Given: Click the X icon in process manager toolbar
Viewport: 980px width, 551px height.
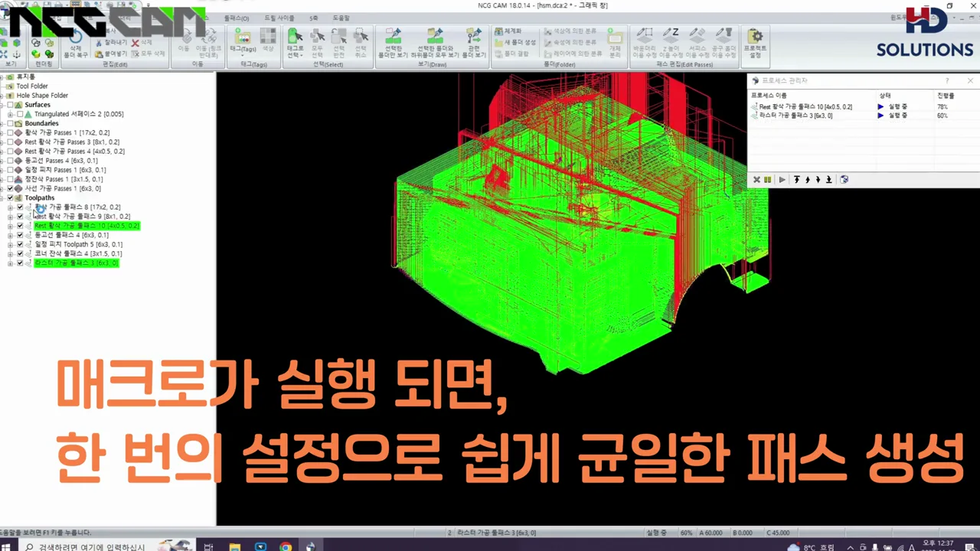Looking at the screenshot, I should tap(756, 180).
